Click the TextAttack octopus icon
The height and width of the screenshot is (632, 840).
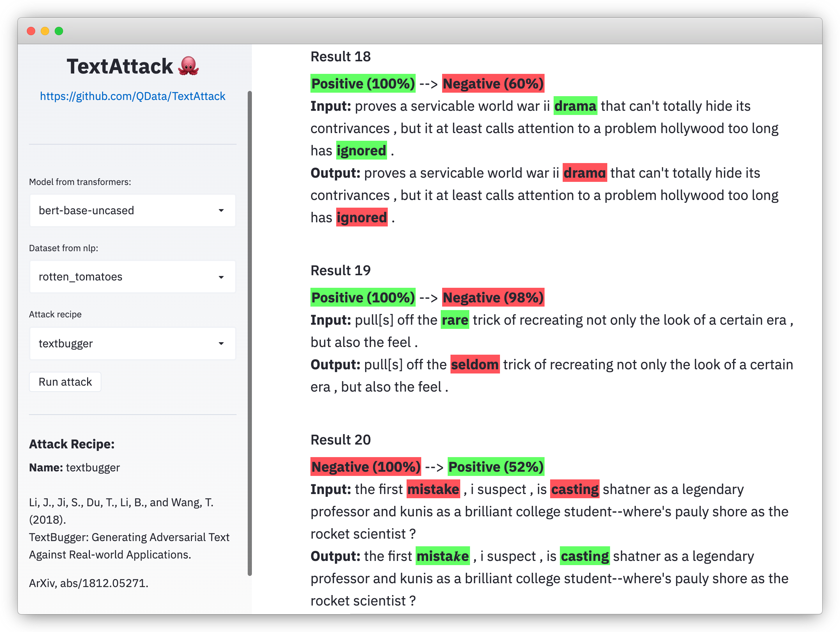tap(189, 67)
